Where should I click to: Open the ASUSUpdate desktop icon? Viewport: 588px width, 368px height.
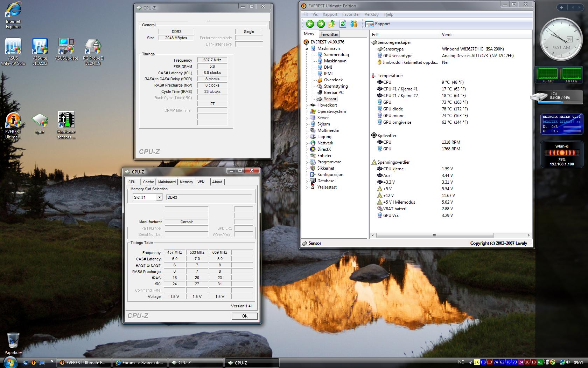pos(66,50)
